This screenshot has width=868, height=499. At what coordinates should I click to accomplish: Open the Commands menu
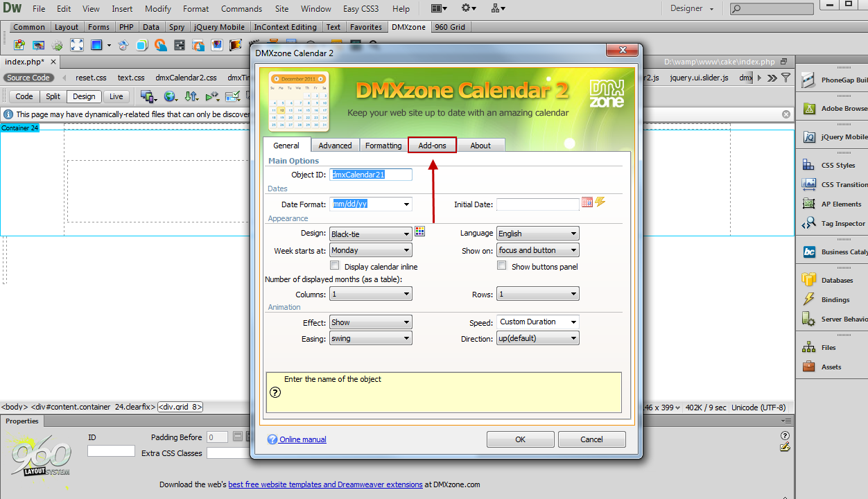coord(241,9)
